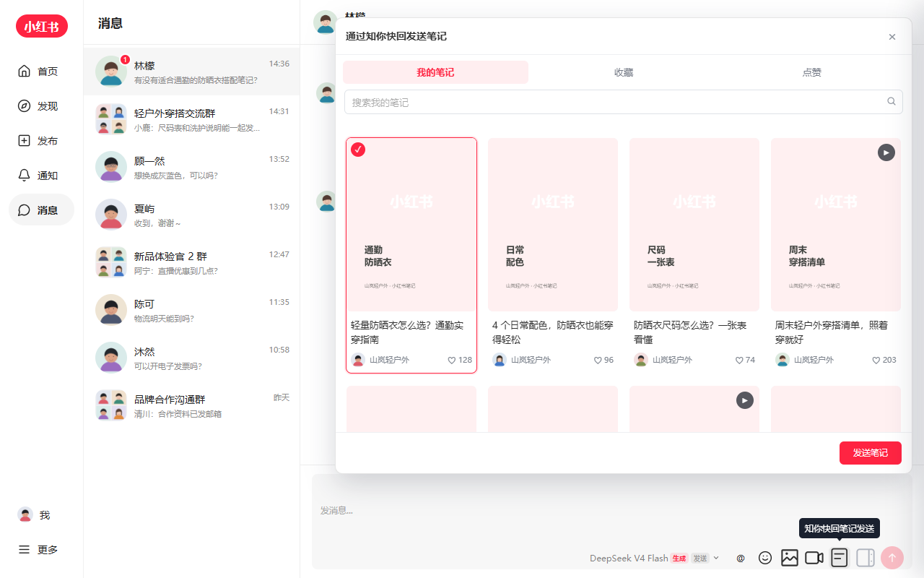Switch to the 收藏 tab
The width and height of the screenshot is (924, 578).
[x=624, y=72]
